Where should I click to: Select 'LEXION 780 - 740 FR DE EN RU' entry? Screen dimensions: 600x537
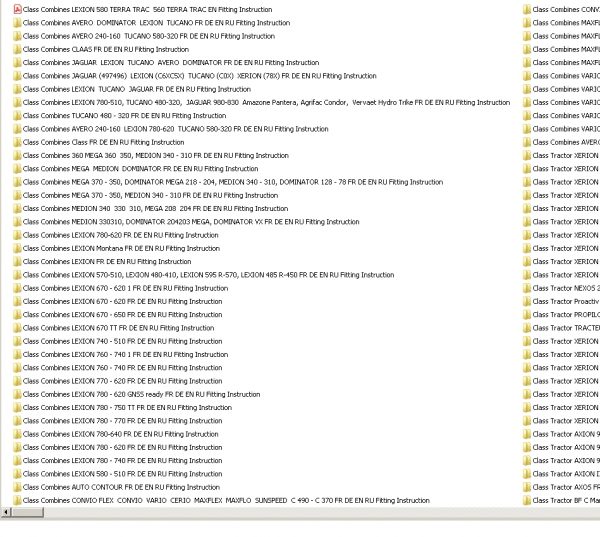[x=122, y=460]
